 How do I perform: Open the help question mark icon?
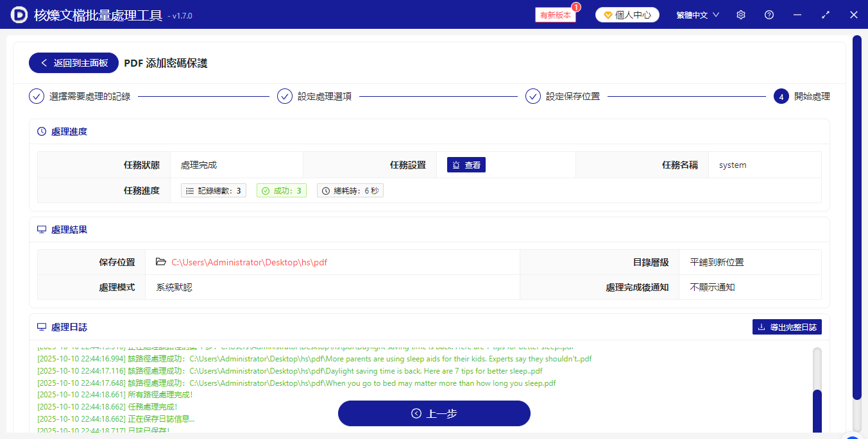click(x=769, y=14)
